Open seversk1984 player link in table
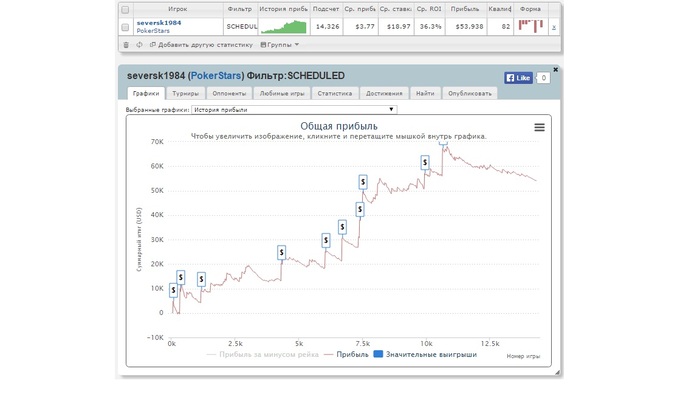 (x=159, y=23)
